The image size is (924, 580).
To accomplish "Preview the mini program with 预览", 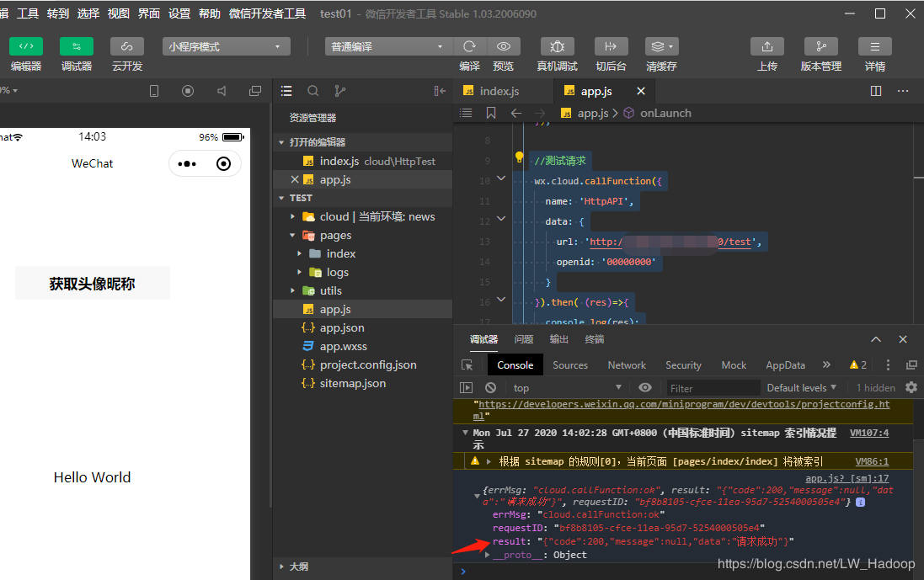I will 503,46.
